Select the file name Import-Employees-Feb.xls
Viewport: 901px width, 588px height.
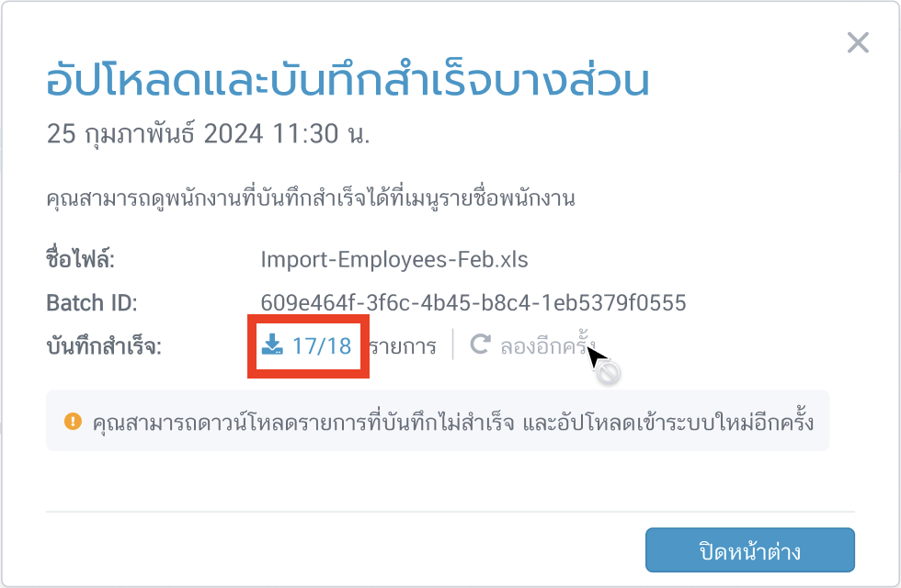[394, 259]
